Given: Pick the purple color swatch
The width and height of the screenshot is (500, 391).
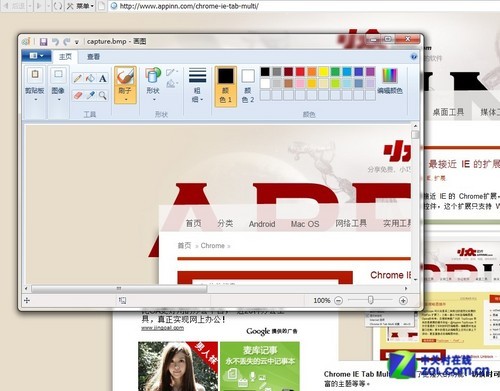Looking at the screenshot, I should 370,72.
